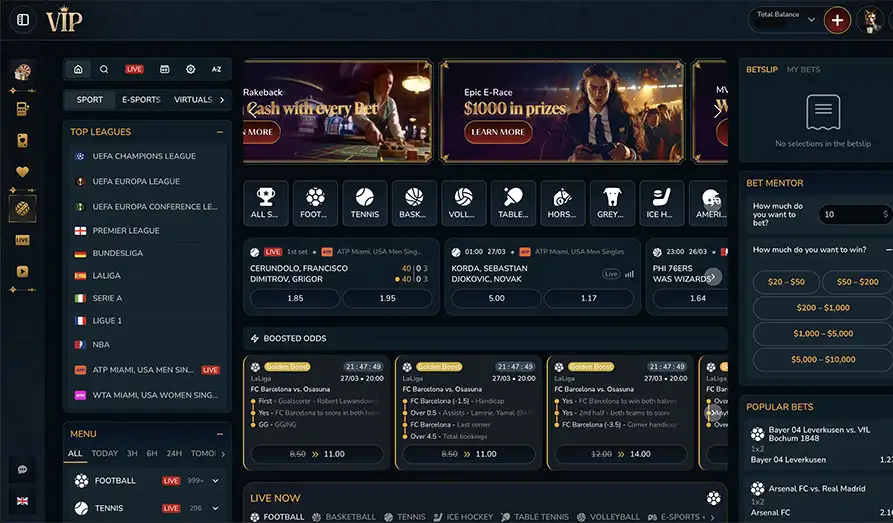Expand the Total Balance dropdown
Image resolution: width=893 pixels, height=523 pixels.
coord(811,19)
